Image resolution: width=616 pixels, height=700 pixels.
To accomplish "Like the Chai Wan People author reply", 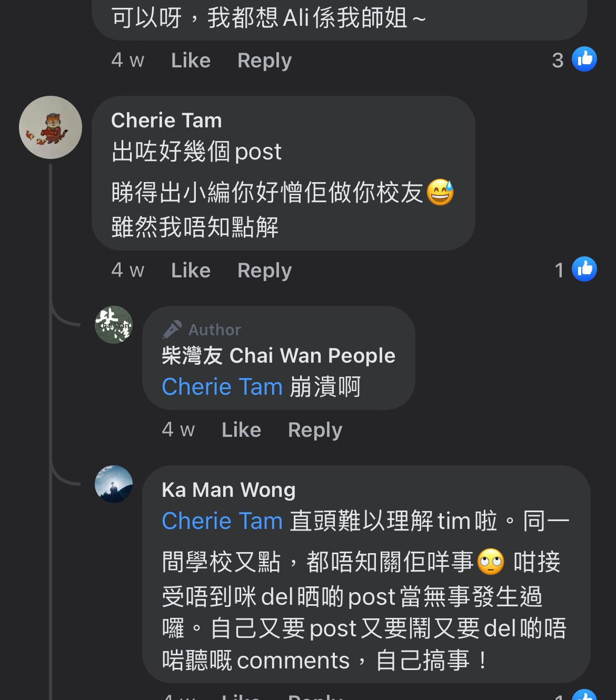I will click(241, 430).
